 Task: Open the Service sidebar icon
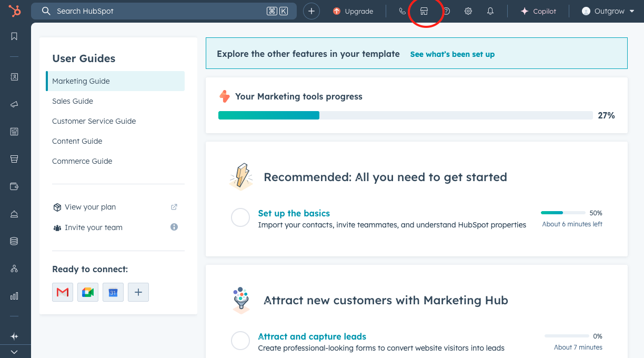coord(14,214)
